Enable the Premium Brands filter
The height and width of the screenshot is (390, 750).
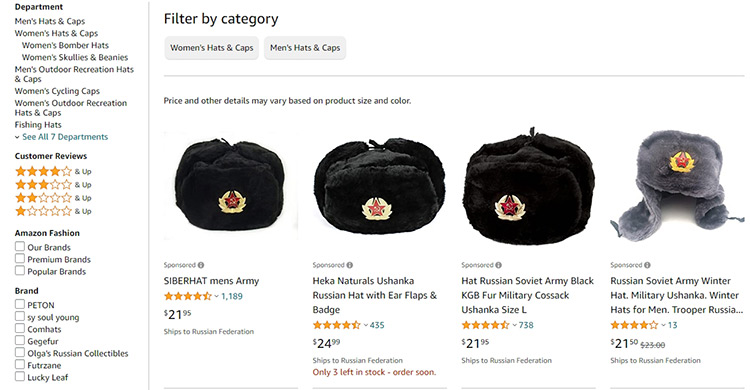point(20,258)
